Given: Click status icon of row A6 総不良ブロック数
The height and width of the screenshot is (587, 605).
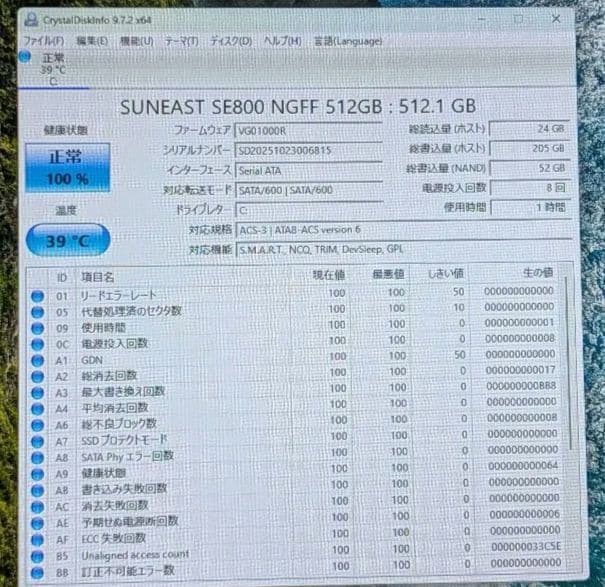Looking at the screenshot, I should coord(37,425).
